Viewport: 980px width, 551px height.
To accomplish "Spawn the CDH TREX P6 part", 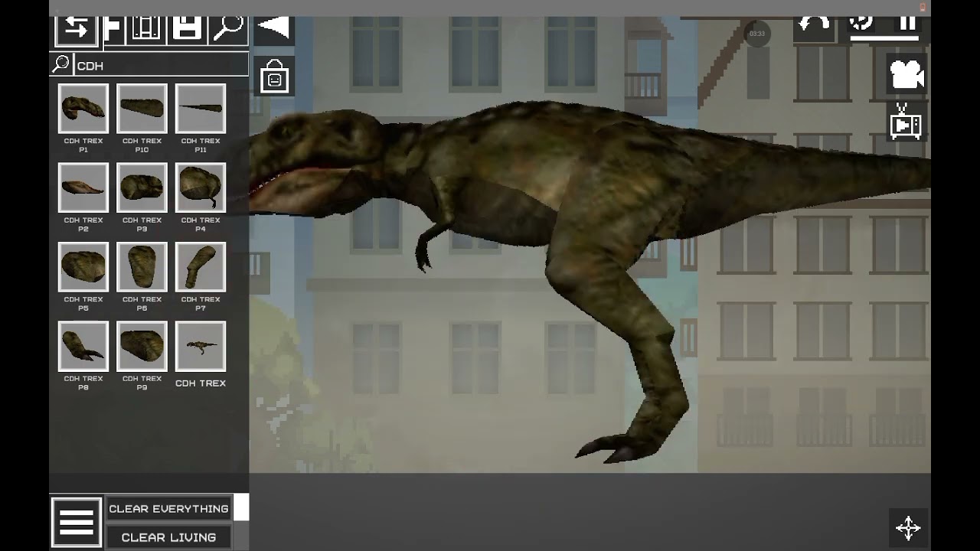I will coord(142,267).
